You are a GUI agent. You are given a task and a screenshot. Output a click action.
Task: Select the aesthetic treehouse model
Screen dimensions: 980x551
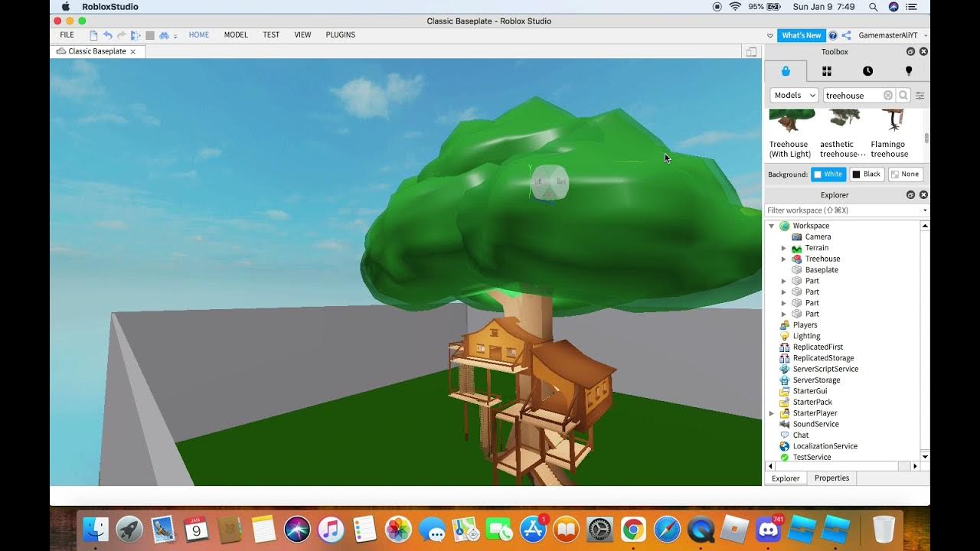pos(843,134)
